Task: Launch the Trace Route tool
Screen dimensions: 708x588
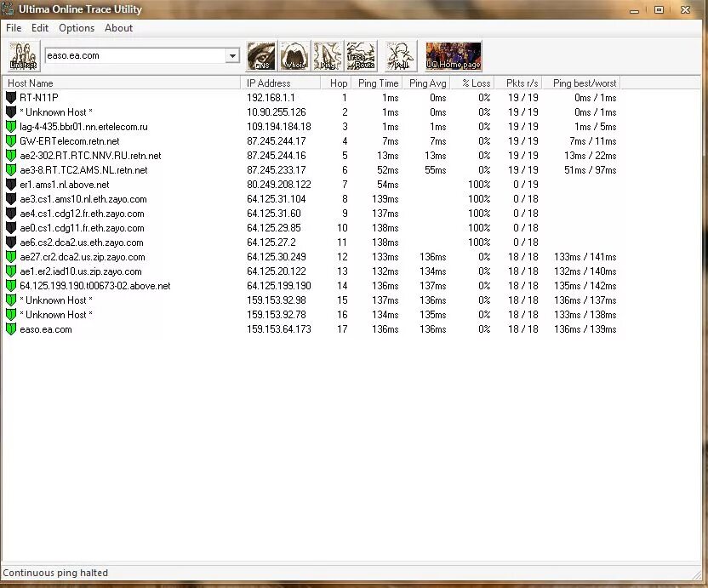Action: [361, 56]
